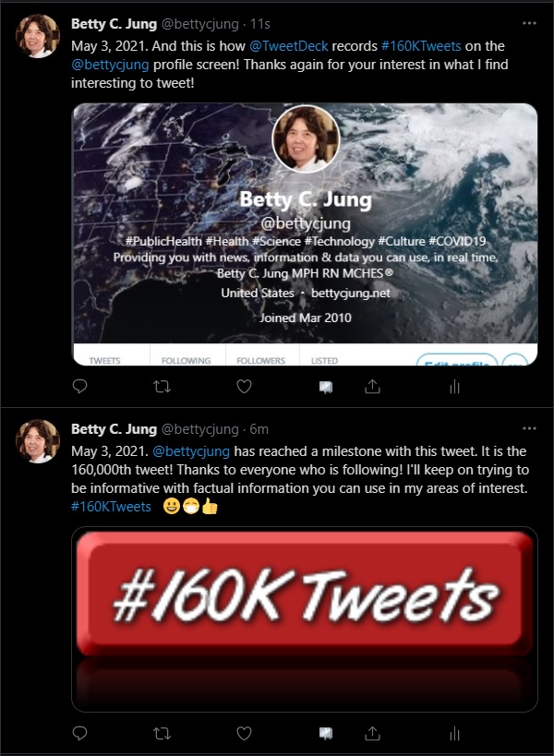This screenshot has height=756, width=554.
Task: Open the red #160K Tweets image
Action: coord(305,618)
